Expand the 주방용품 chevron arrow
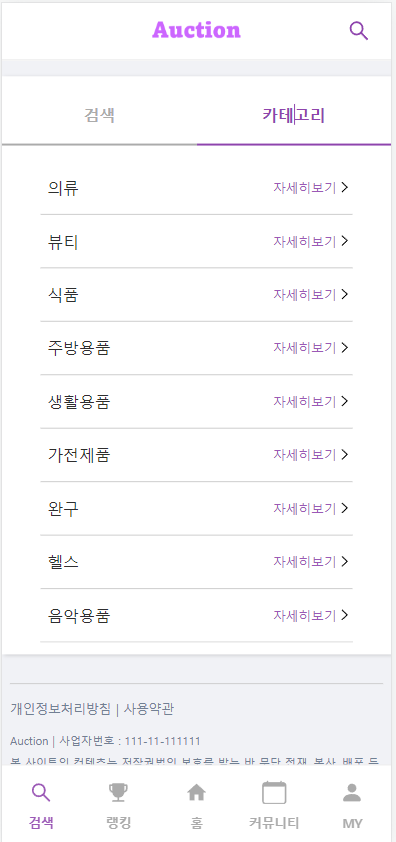 [x=345, y=347]
